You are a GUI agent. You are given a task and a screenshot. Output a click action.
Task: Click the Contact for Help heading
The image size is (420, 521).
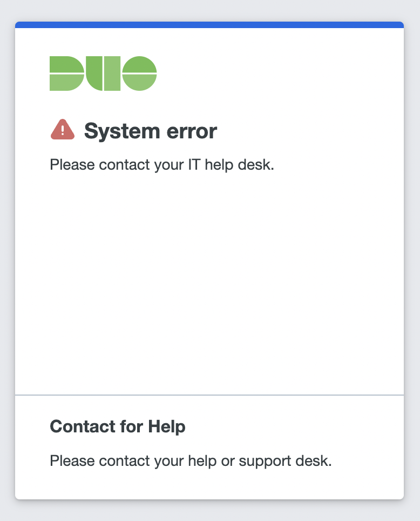tap(118, 426)
